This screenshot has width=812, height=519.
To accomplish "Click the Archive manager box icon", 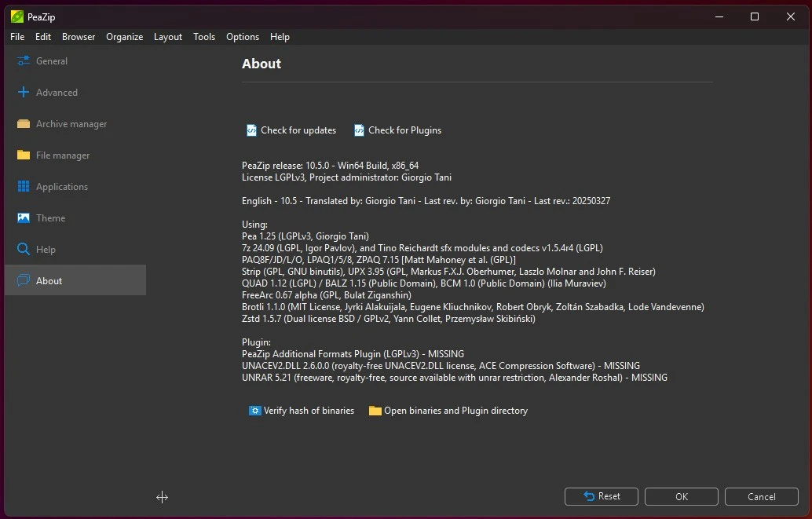I will (24, 124).
